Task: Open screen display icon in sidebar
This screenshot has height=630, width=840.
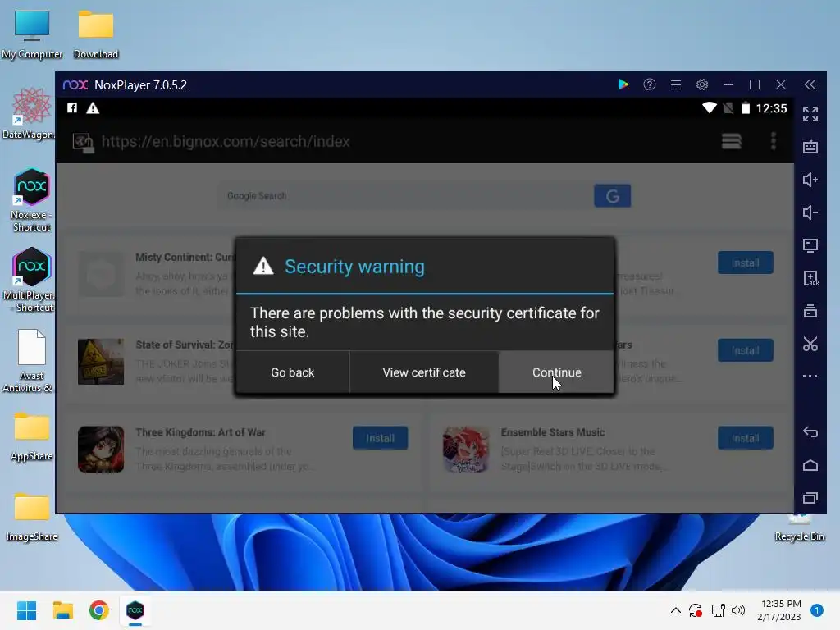Action: tap(810, 245)
